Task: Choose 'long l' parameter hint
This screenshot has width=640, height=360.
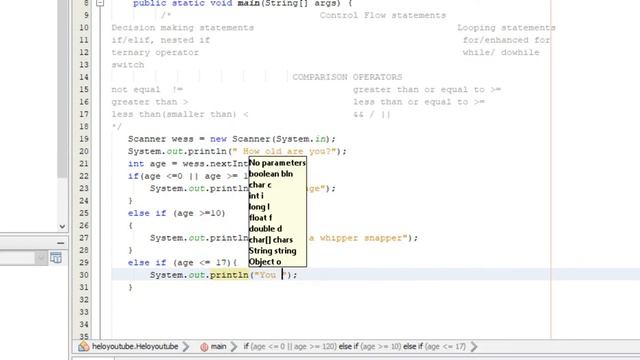Action: coord(259,207)
